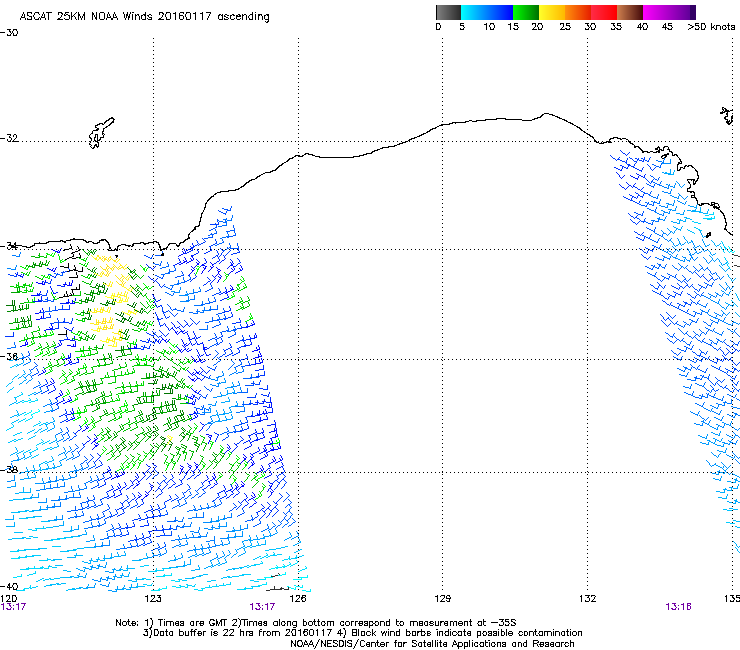Click the "0" label under the color scale
740x650 pixels.
[438, 27]
